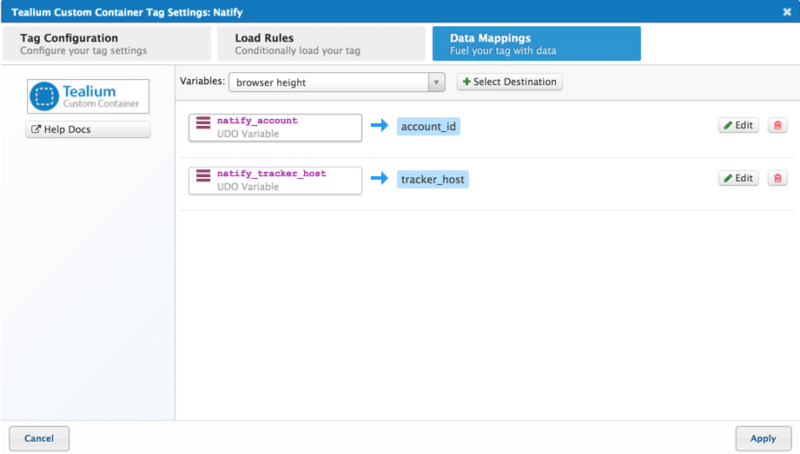800x454 pixels.
Task: Edit the account_id mapping
Action: click(738, 126)
